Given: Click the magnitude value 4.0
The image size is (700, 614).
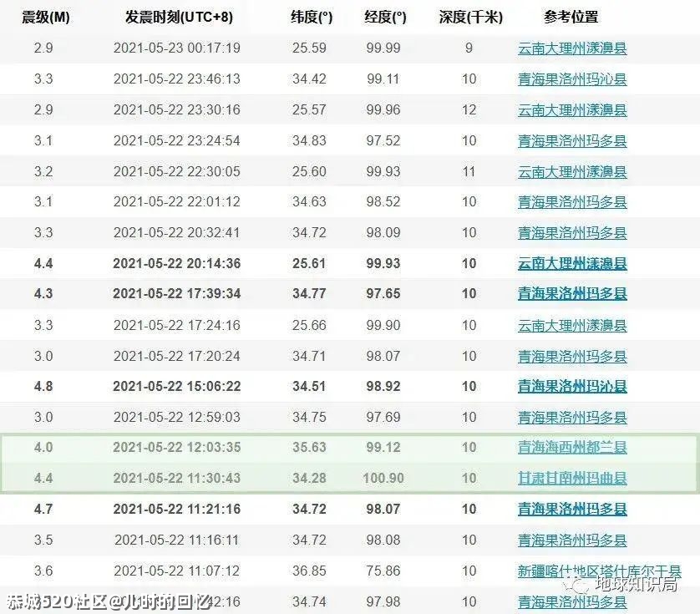Looking at the screenshot, I should click(43, 447).
